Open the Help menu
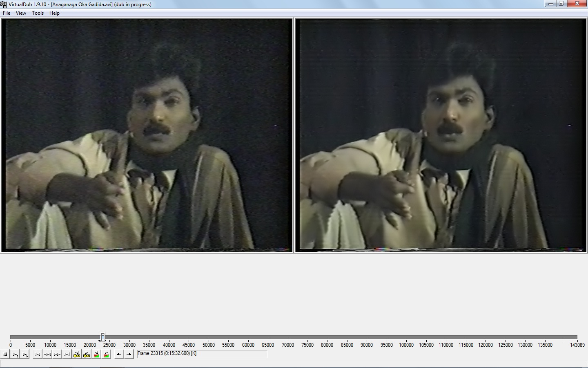This screenshot has width=588, height=368. (54, 13)
